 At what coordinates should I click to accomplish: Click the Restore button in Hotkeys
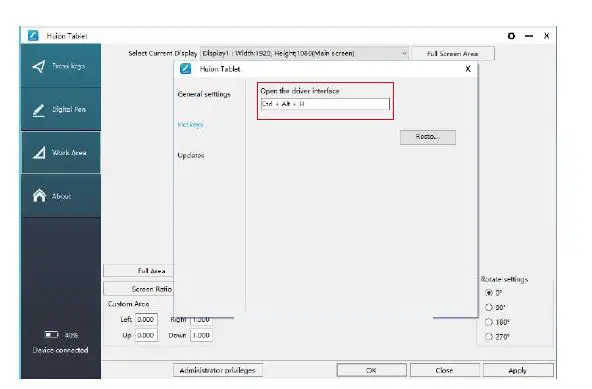[x=428, y=137]
